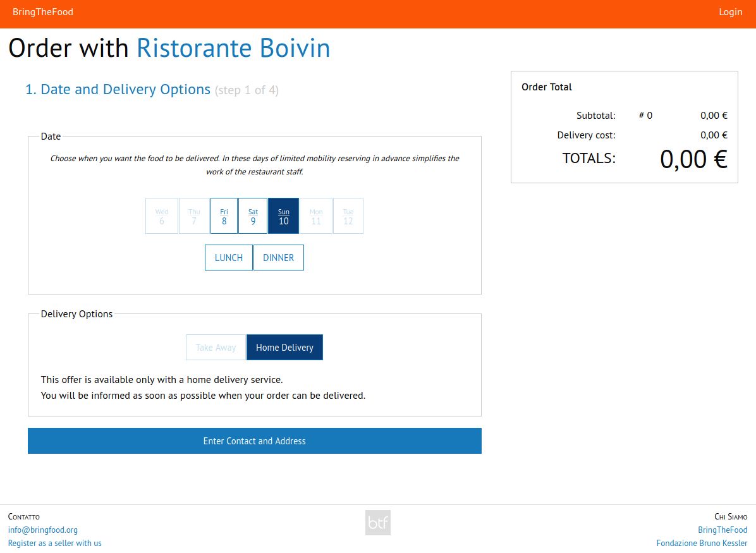Click the Date and Delivery Options heading
Screen dimensions: 756x553
tap(118, 90)
